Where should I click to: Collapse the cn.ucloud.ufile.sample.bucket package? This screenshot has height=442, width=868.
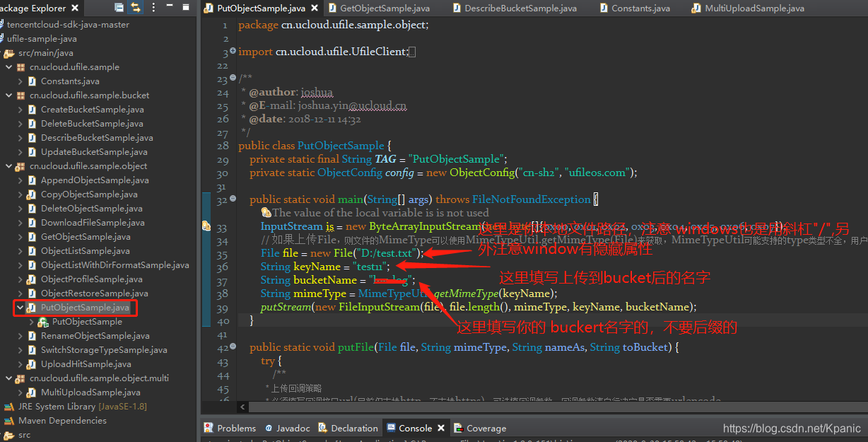[x=8, y=95]
